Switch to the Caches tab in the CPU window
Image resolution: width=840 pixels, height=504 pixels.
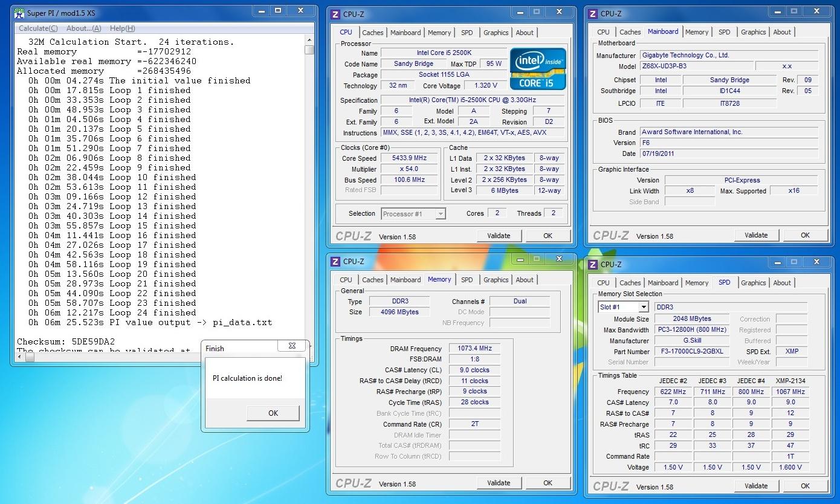click(373, 33)
